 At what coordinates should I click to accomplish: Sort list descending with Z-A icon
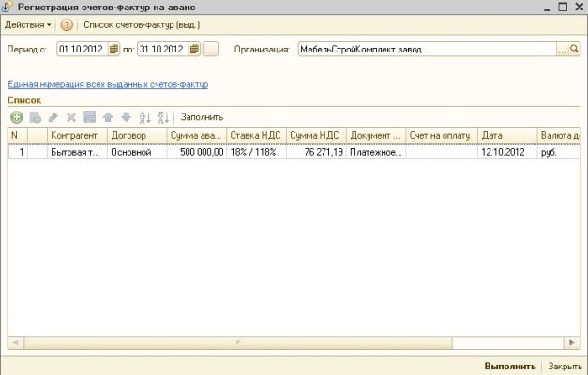tap(162, 117)
